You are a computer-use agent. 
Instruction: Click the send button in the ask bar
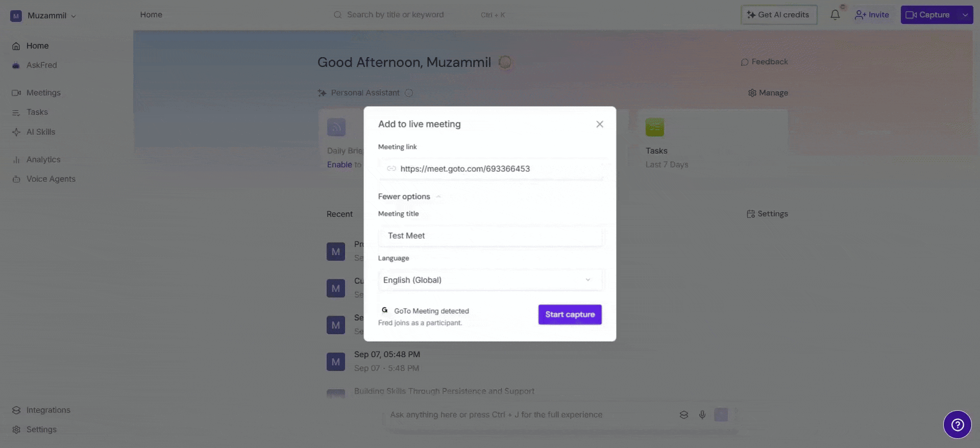click(x=721, y=415)
